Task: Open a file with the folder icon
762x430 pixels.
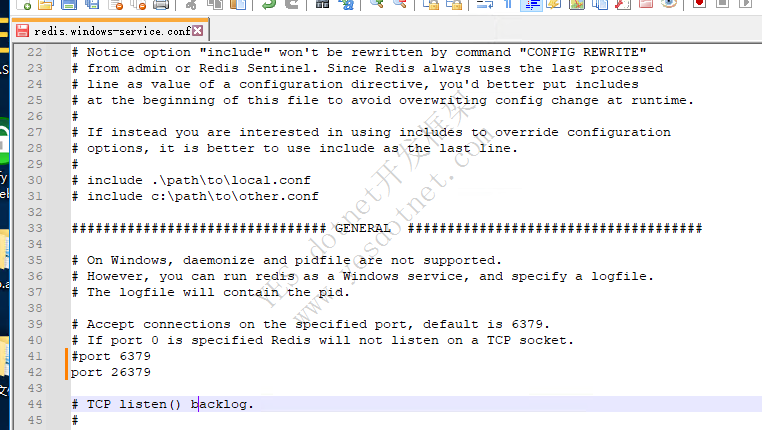Action: click(x=46, y=4)
